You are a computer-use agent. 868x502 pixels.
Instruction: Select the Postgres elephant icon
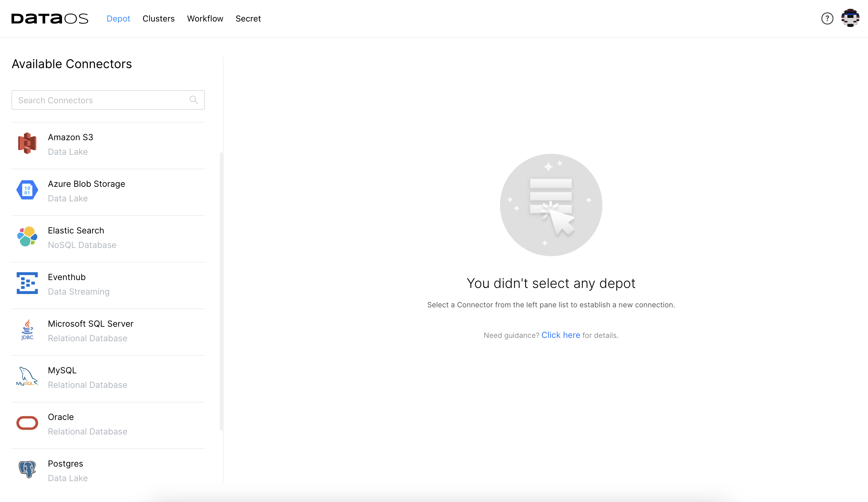click(27, 469)
